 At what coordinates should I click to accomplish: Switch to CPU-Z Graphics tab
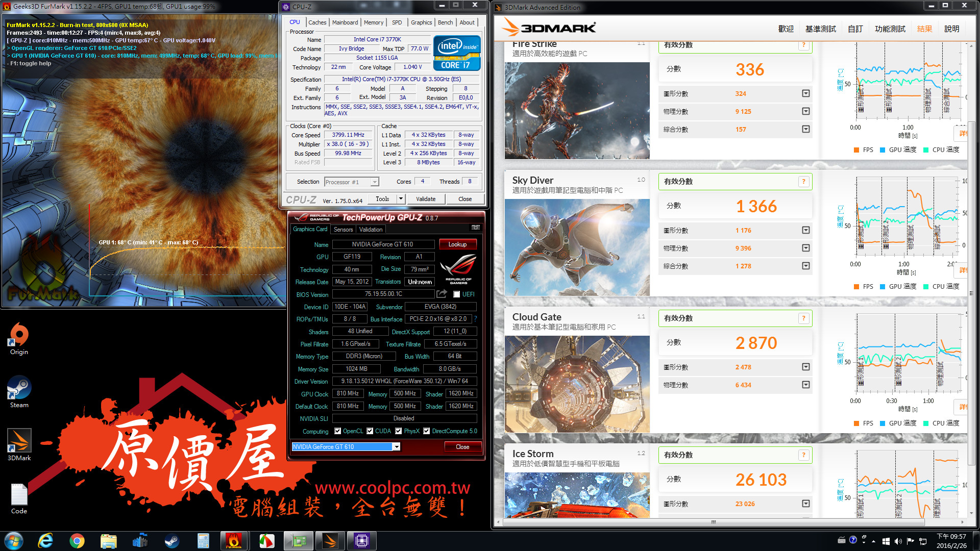point(421,22)
